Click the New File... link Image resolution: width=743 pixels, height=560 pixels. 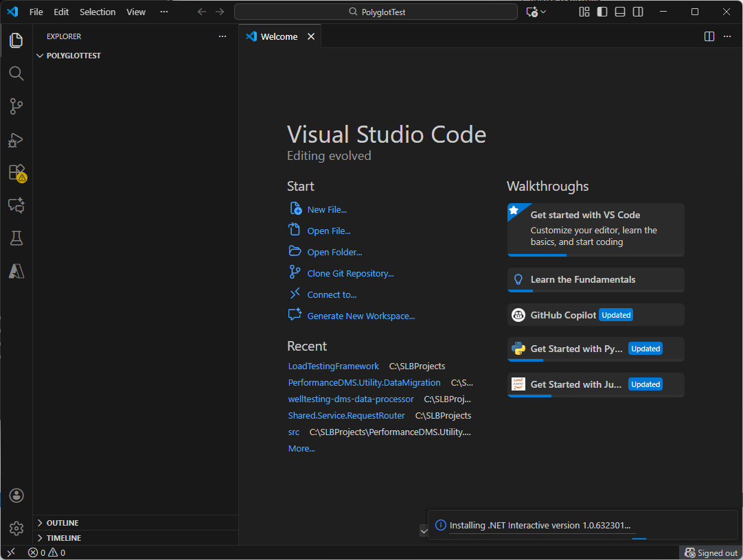[x=327, y=210]
